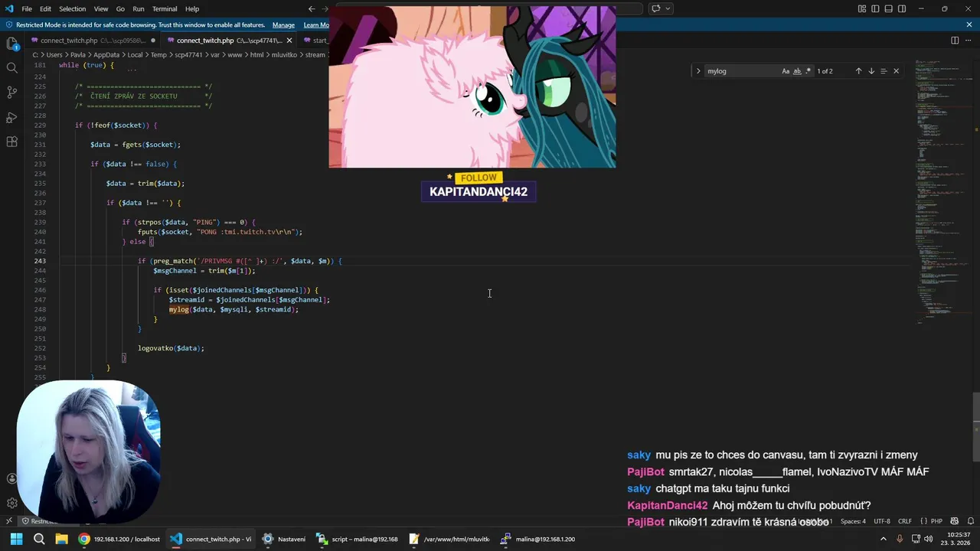Open the Search view in activity bar
This screenshot has width=980, height=551.
pos(11,68)
